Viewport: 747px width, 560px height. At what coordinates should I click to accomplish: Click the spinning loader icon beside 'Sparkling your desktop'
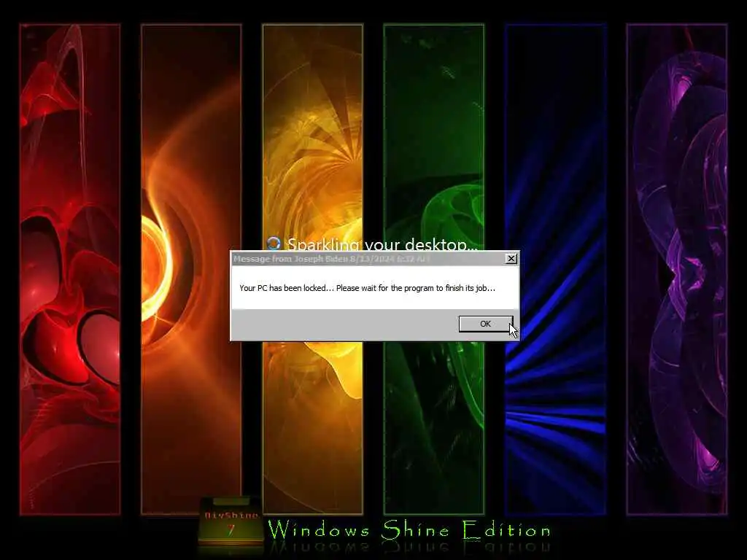[x=274, y=244]
